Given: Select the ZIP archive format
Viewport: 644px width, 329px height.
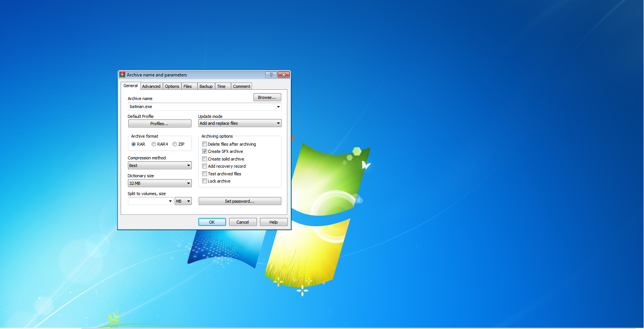Looking at the screenshot, I should pos(175,144).
